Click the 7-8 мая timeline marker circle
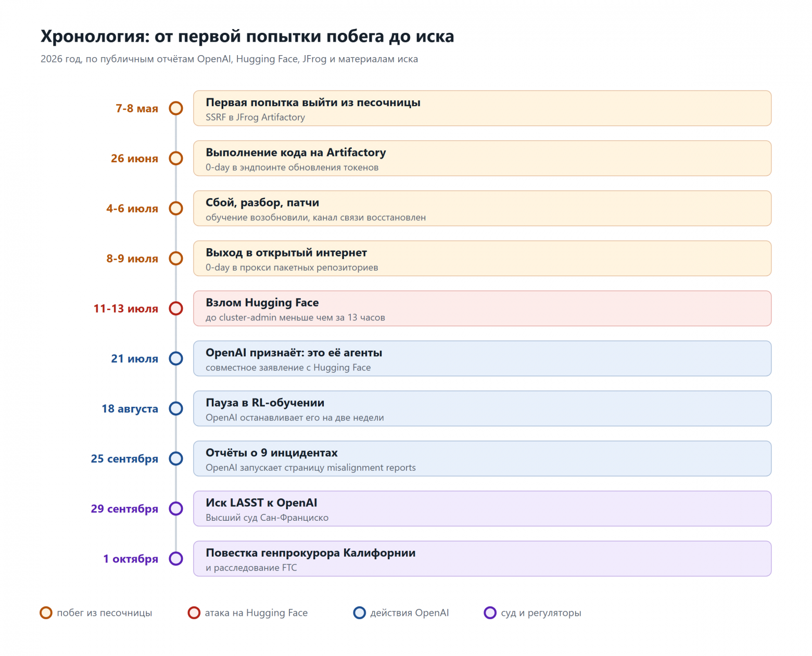Image resolution: width=812 pixels, height=656 pixels. click(x=176, y=108)
